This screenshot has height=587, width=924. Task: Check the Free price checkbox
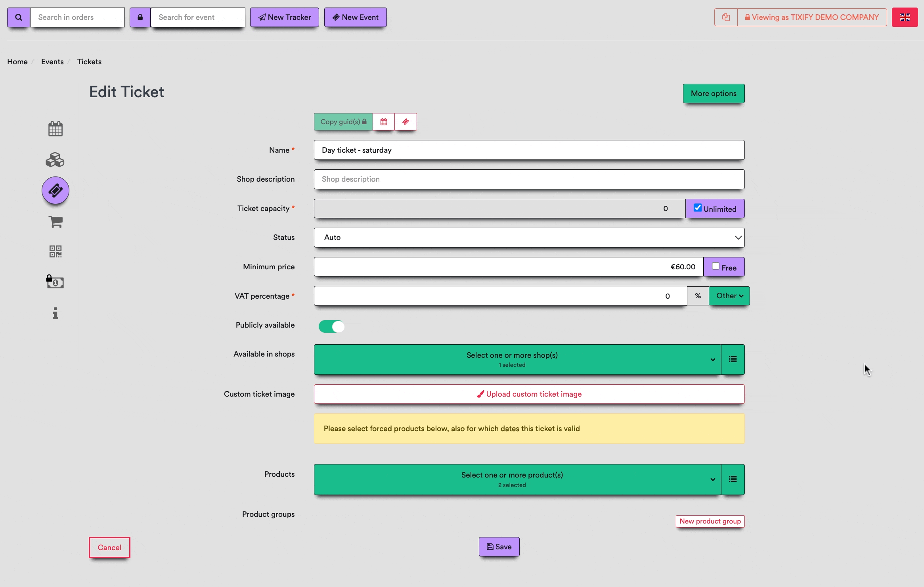[715, 266]
